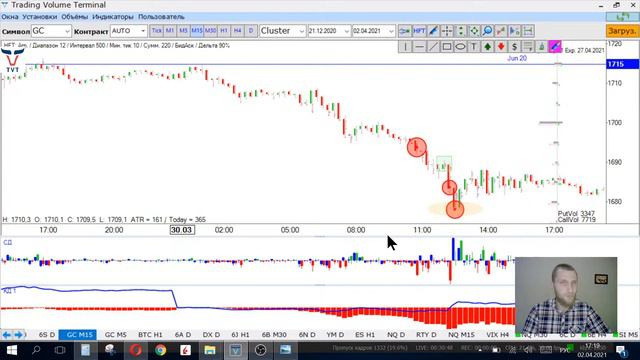The image size is (640, 360).
Task: Switch timeframe to M15
Action: coord(197,31)
